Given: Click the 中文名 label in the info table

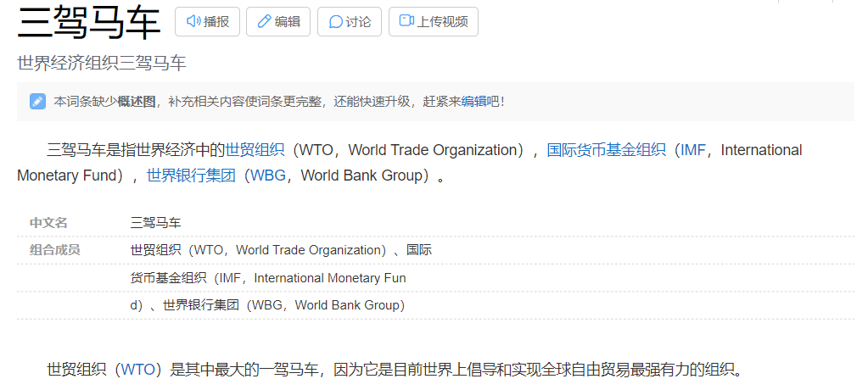Looking at the screenshot, I should pyautogui.click(x=48, y=223).
